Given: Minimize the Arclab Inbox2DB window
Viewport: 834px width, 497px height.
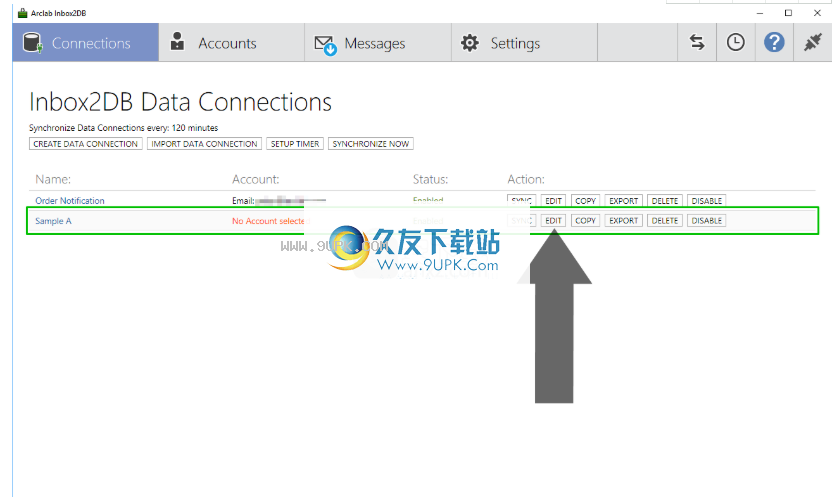Looking at the screenshot, I should (x=760, y=13).
